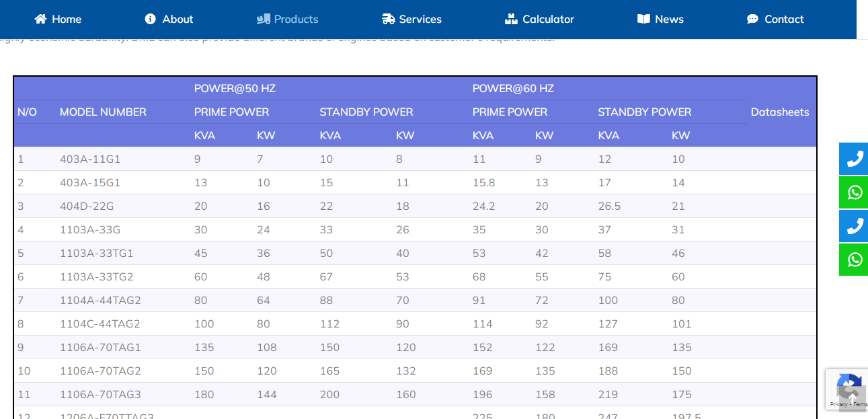
Task: Open the Products menu item
Action: [x=288, y=19]
